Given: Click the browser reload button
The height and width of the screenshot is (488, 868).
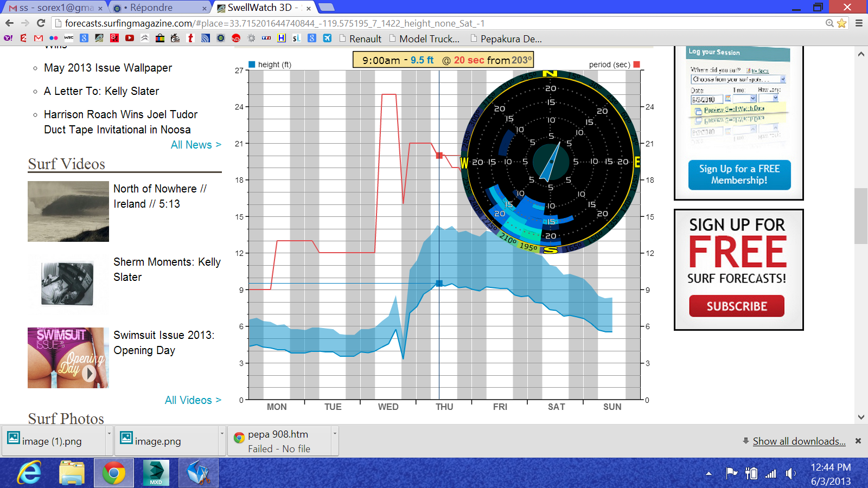Looking at the screenshot, I should pos(41,23).
